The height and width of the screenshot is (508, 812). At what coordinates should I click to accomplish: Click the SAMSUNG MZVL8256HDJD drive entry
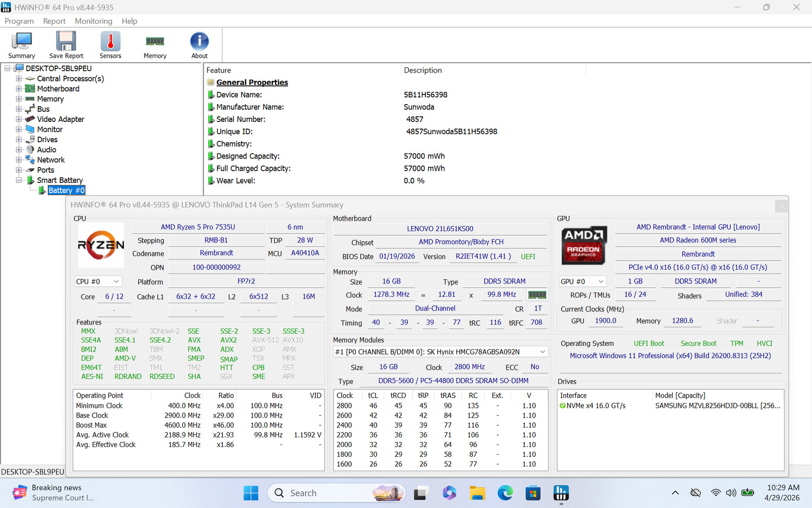point(718,406)
